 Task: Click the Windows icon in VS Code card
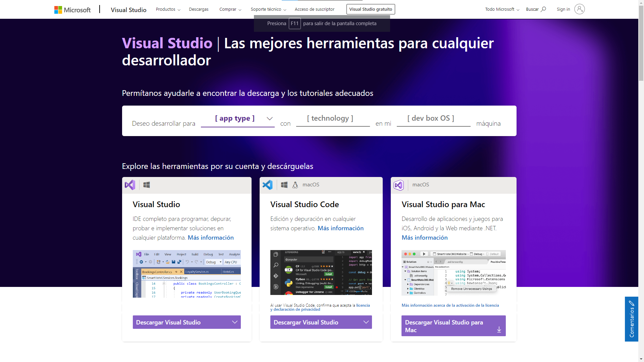pos(284,185)
